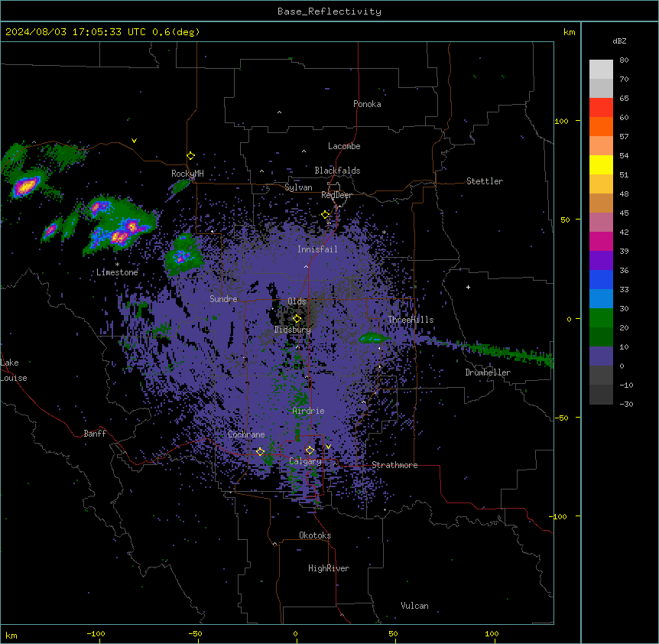Click the Innisfail town label
The height and width of the screenshot is (644, 659).
[x=317, y=249]
